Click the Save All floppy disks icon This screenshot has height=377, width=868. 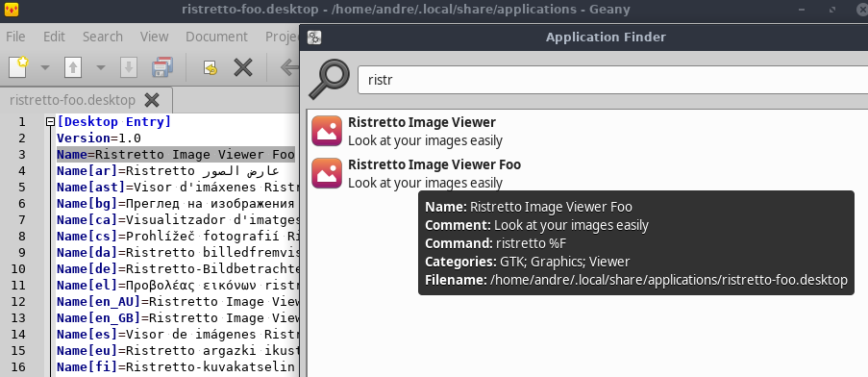coord(162,67)
